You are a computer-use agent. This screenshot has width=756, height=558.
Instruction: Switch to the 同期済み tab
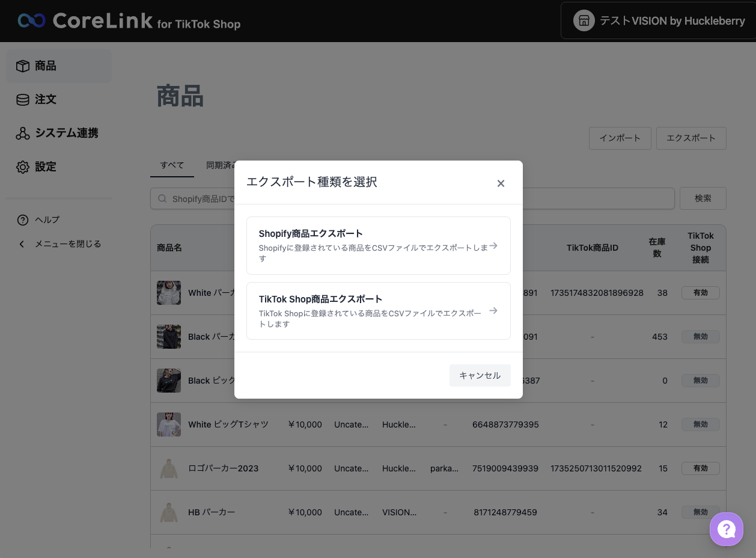(221, 165)
